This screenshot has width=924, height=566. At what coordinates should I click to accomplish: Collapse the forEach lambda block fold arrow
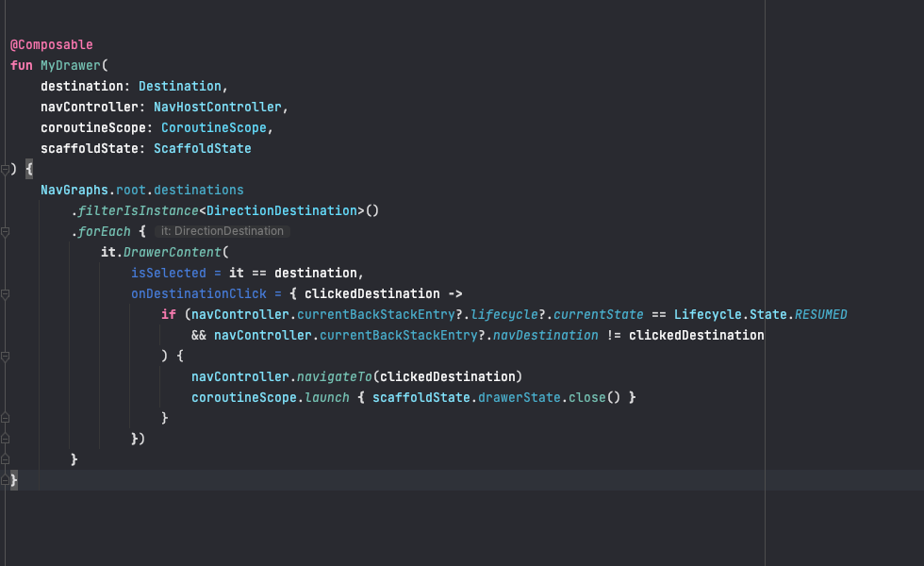[x=6, y=231]
